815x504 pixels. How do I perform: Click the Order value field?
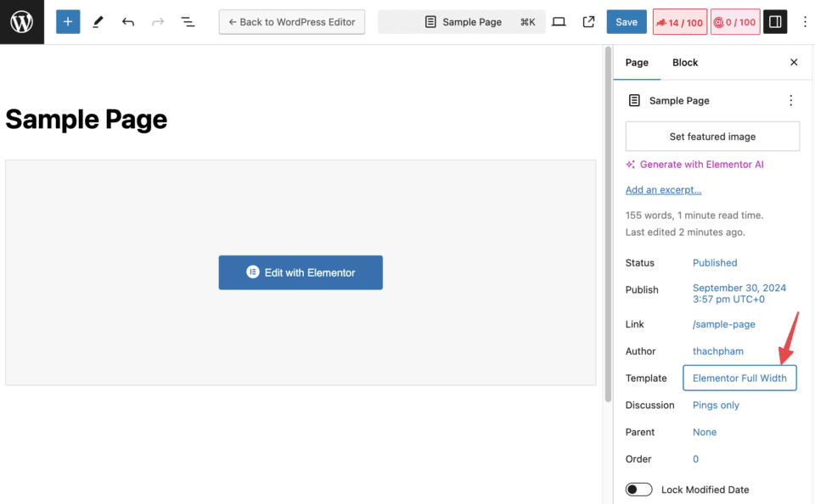tap(695, 459)
